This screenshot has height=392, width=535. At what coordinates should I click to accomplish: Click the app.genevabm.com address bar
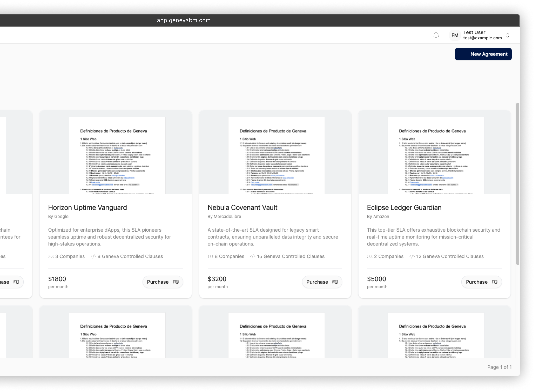pyautogui.click(x=184, y=20)
